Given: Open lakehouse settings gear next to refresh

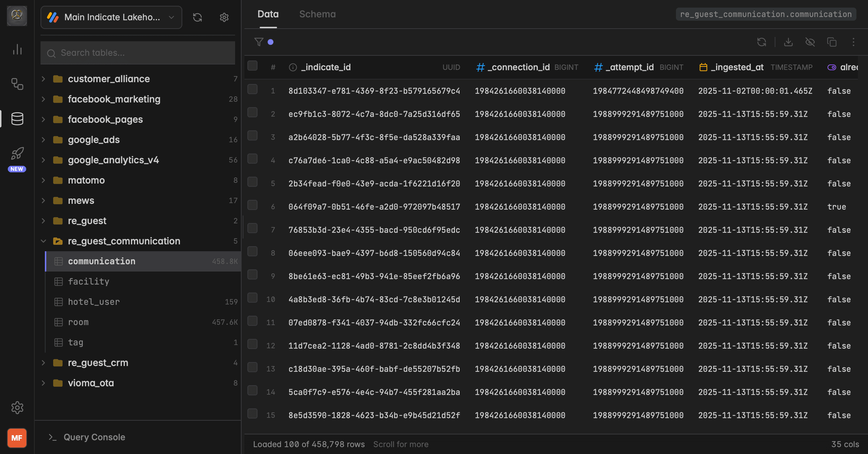Looking at the screenshot, I should (x=224, y=17).
